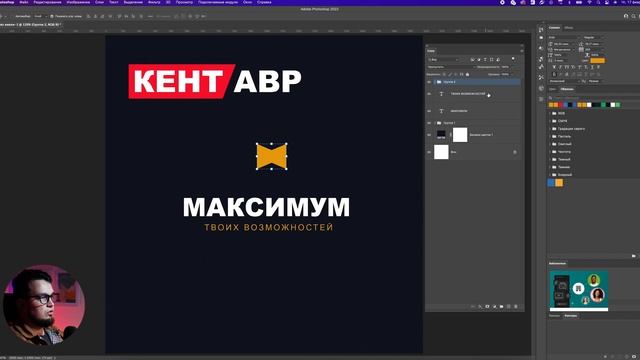
Task: Open the anti-aliasing dropdown in Character panel
Action: point(593,81)
